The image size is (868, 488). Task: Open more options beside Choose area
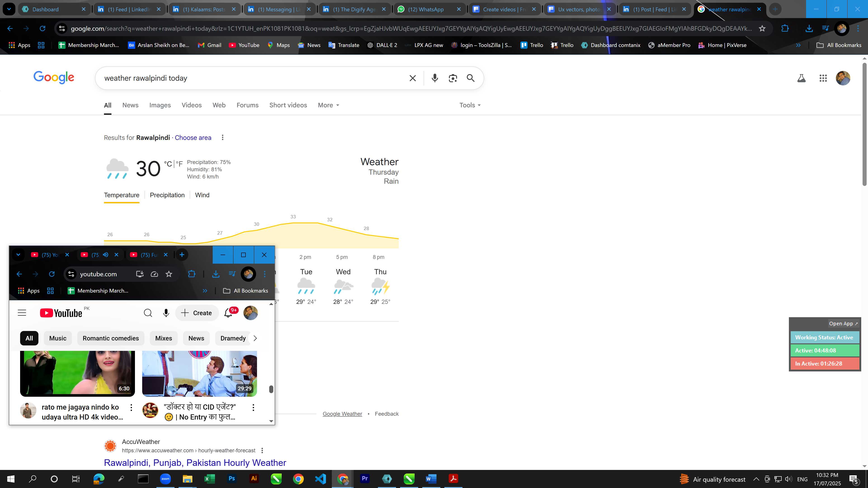222,137
